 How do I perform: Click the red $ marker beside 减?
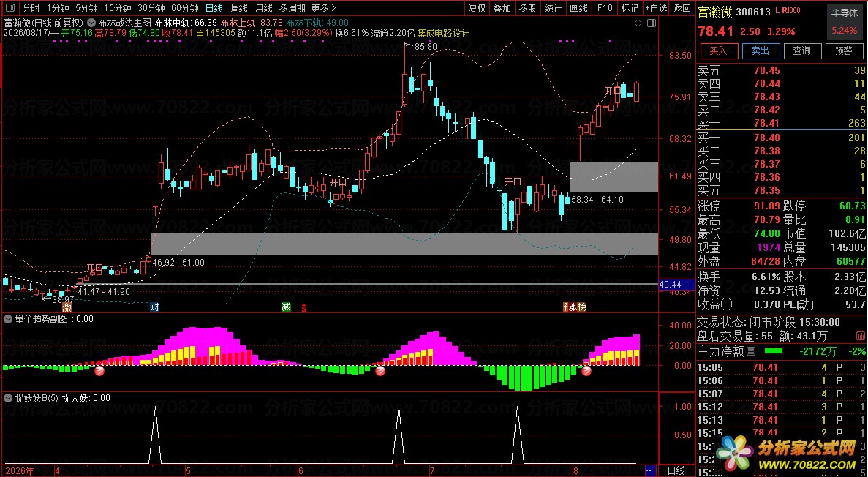[x=303, y=307]
